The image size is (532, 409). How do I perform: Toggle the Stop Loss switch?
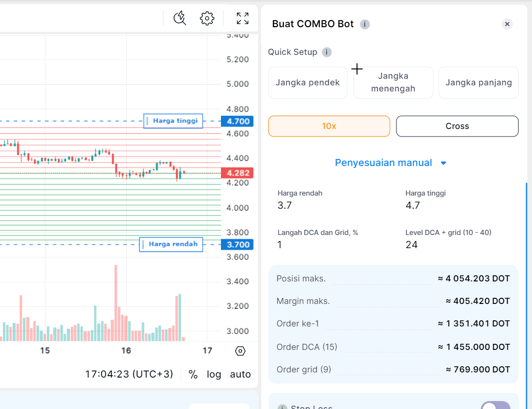pos(496,405)
